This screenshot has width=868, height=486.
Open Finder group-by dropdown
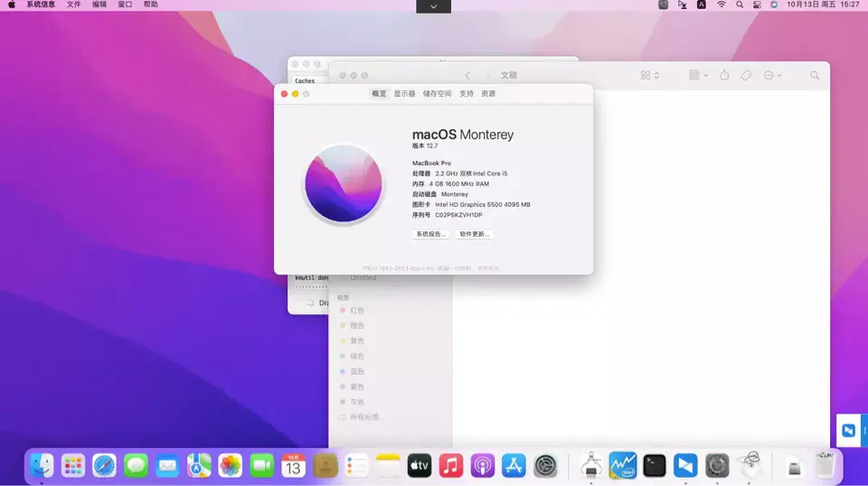(699, 75)
